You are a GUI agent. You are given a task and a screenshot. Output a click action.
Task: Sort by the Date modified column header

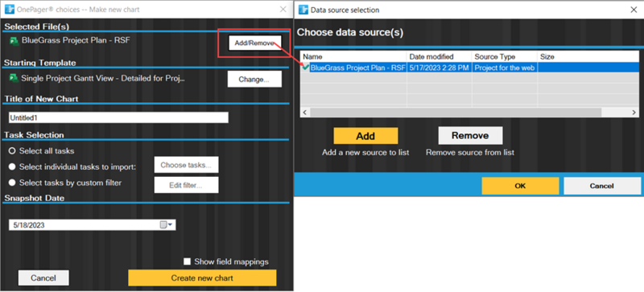pyautogui.click(x=440, y=57)
